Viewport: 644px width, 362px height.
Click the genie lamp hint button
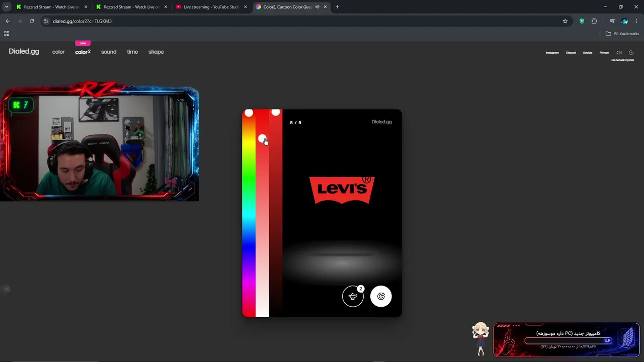353,296
